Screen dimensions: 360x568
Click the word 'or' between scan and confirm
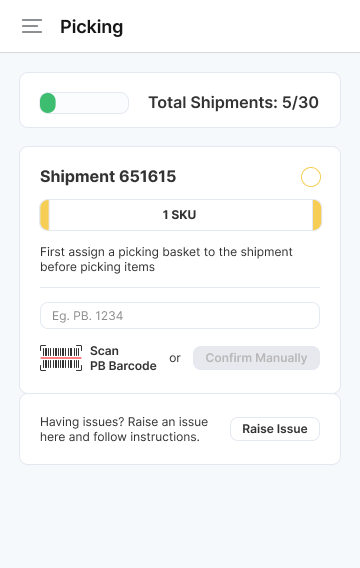pos(175,358)
